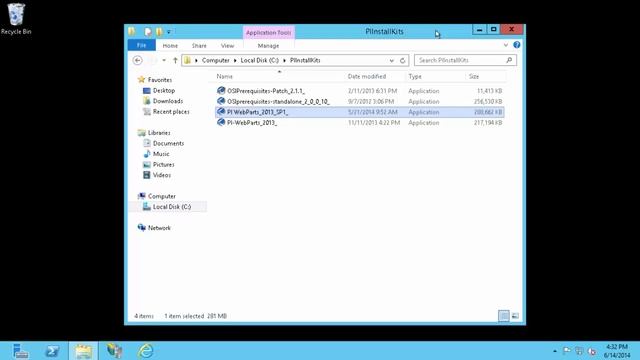Switch to the View ribbon tab
Image resolution: width=640 pixels, height=360 pixels.
coord(227,46)
